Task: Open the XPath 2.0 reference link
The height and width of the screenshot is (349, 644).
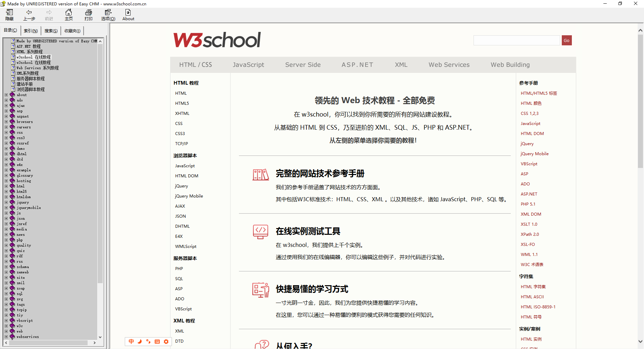Action: pos(530,234)
